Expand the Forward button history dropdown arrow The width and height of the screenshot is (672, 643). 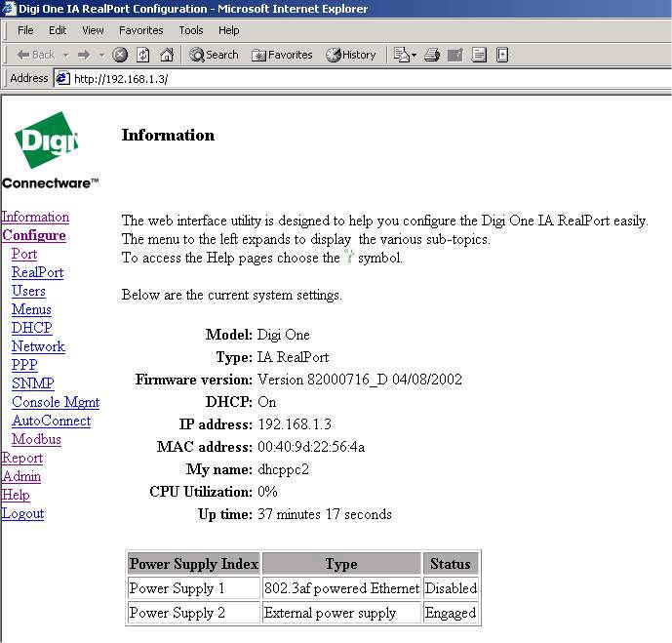coord(99,55)
